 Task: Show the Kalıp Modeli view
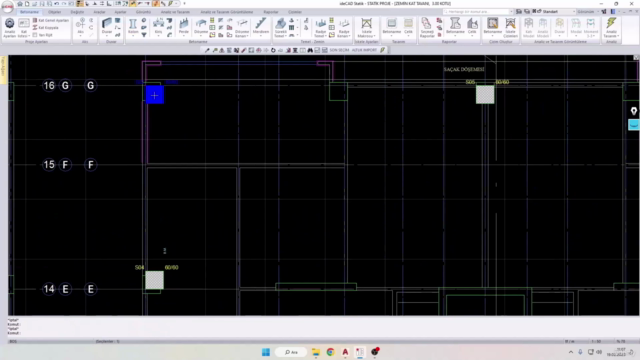pos(529,28)
